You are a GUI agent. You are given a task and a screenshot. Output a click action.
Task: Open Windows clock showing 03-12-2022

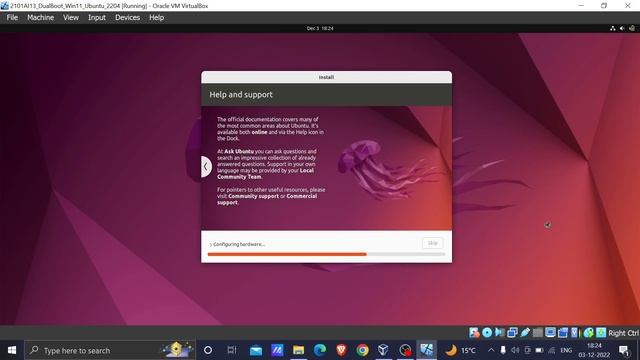click(594, 350)
